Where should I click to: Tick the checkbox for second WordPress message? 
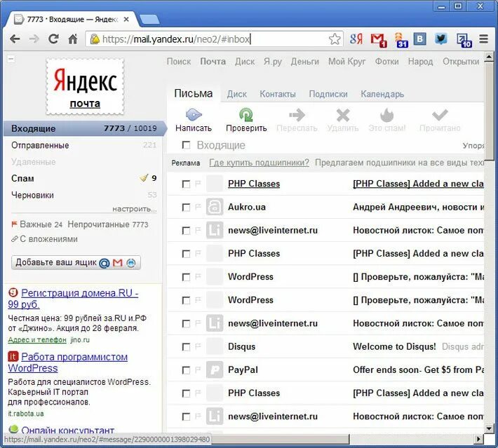(186, 300)
